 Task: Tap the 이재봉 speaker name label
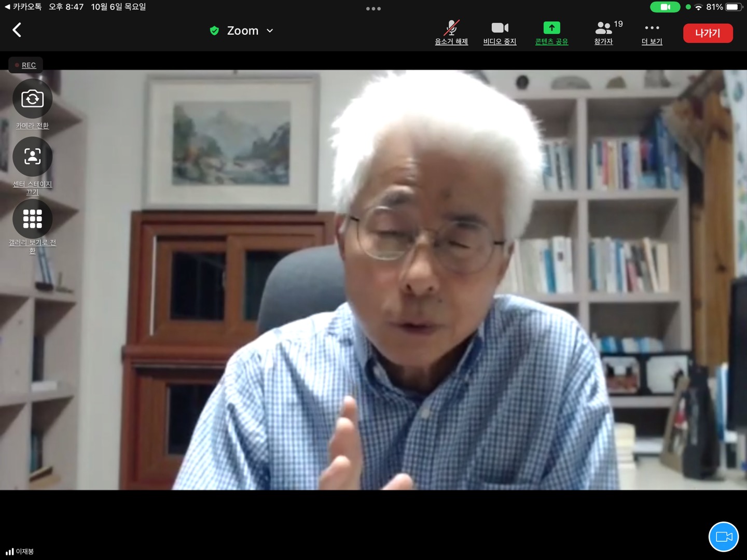pyautogui.click(x=25, y=552)
